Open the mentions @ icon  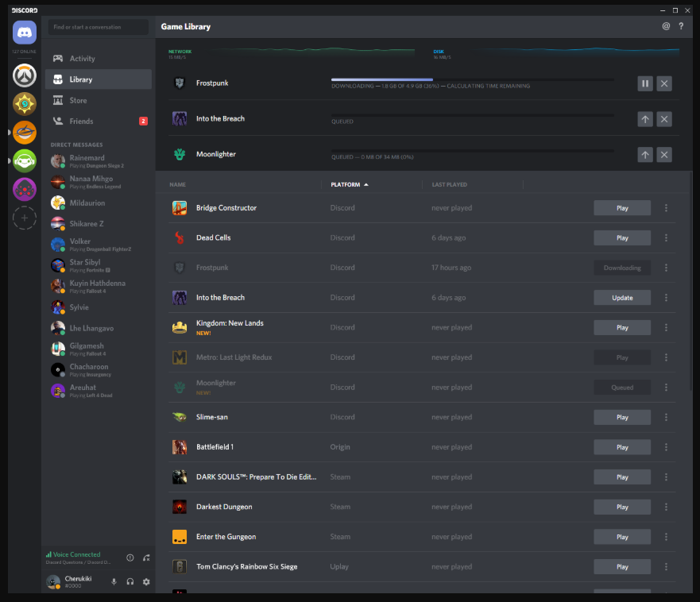click(x=666, y=26)
